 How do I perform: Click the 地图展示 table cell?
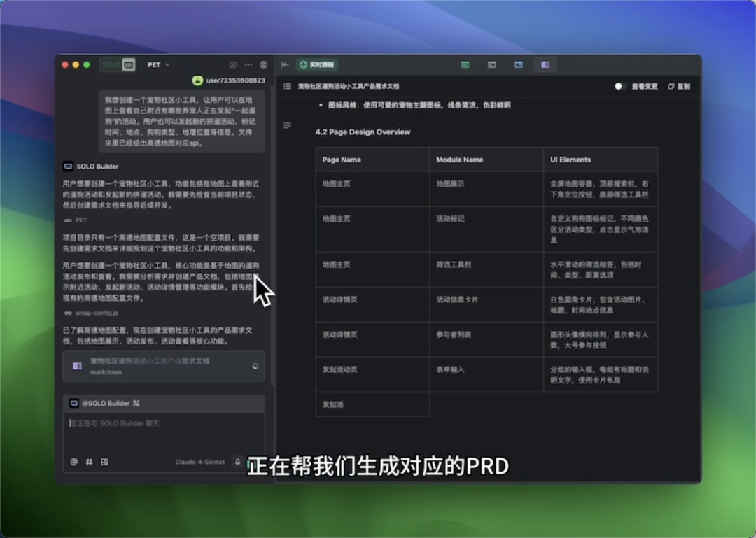click(x=486, y=189)
